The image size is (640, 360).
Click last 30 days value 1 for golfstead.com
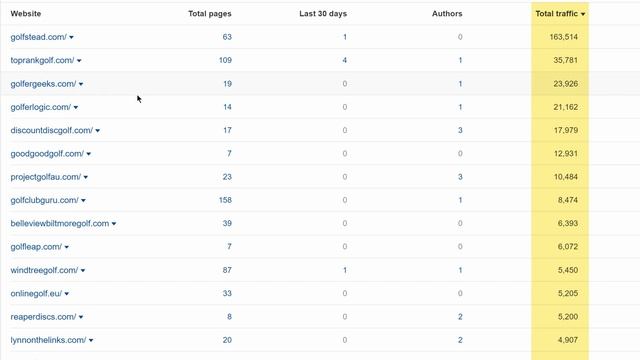345,37
